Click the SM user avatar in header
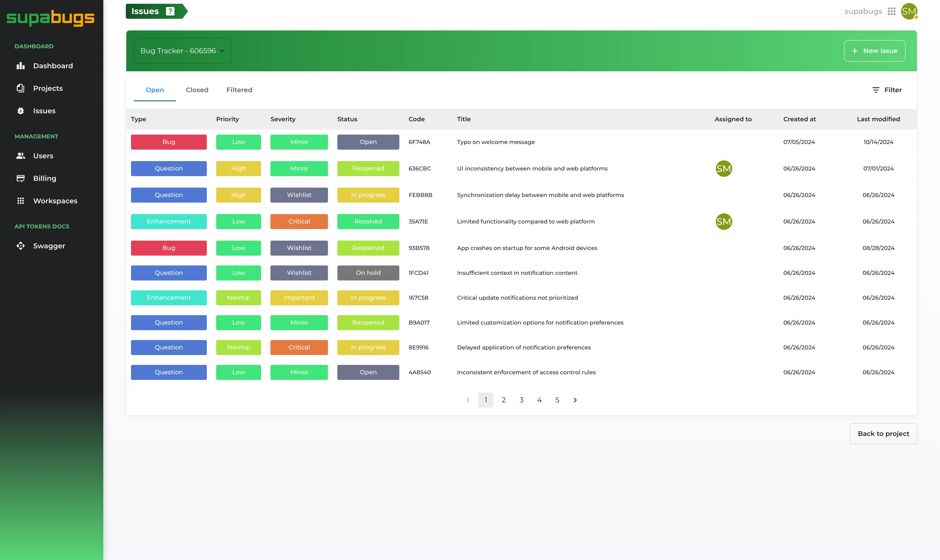 (909, 11)
